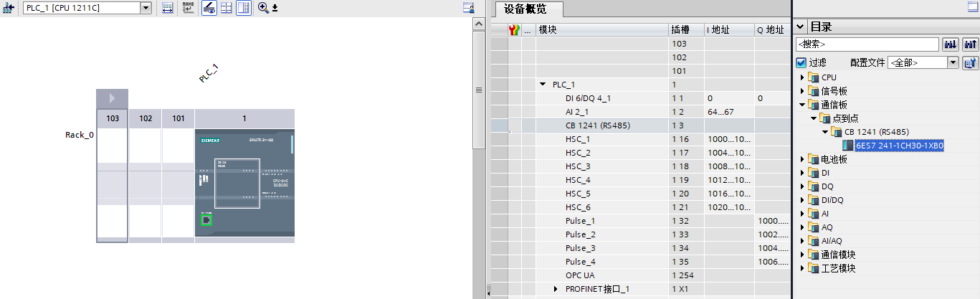Image resolution: width=980 pixels, height=299 pixels.
Task: Select the AI 2_1 row
Action: coord(641,112)
